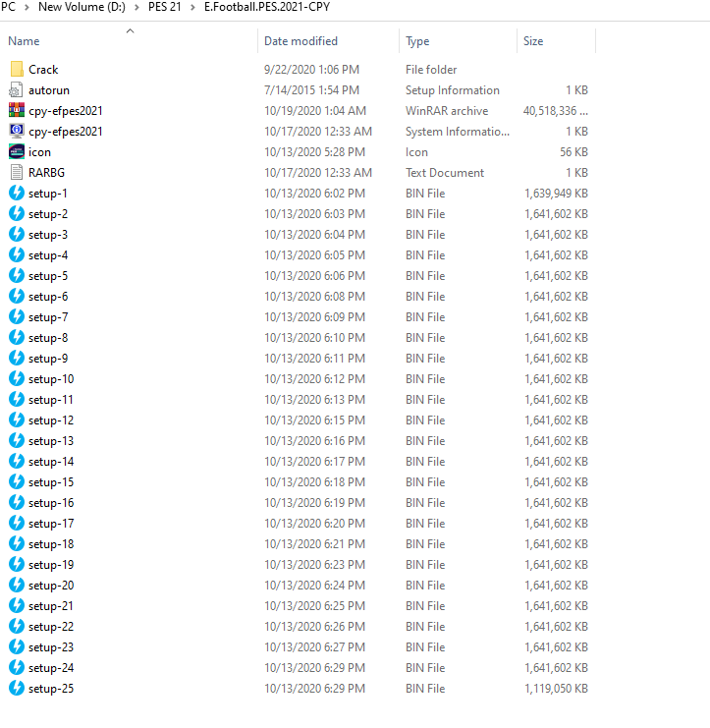Select the setup-16 BIN file icon
This screenshot has height=728, width=710.
(x=17, y=502)
